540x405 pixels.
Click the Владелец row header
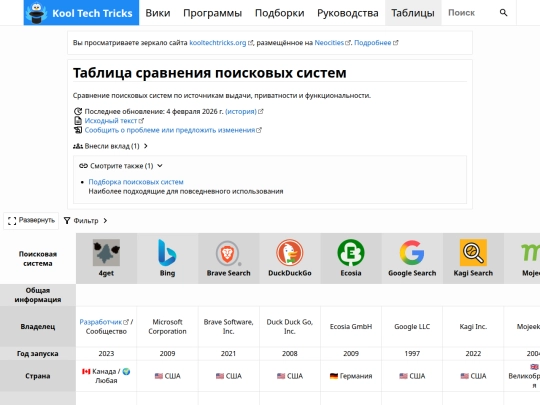pos(38,326)
